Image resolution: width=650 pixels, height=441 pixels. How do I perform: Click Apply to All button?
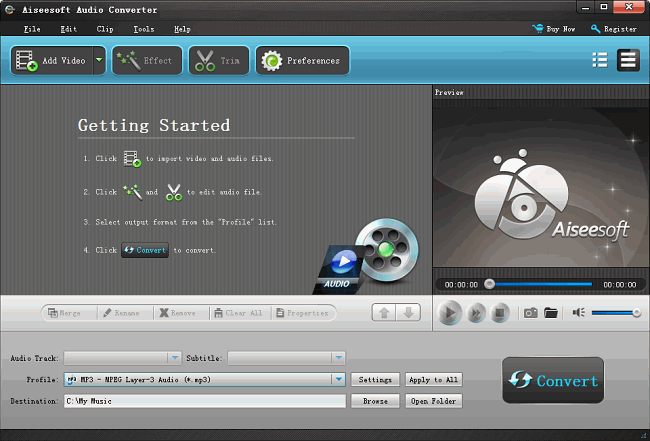434,379
